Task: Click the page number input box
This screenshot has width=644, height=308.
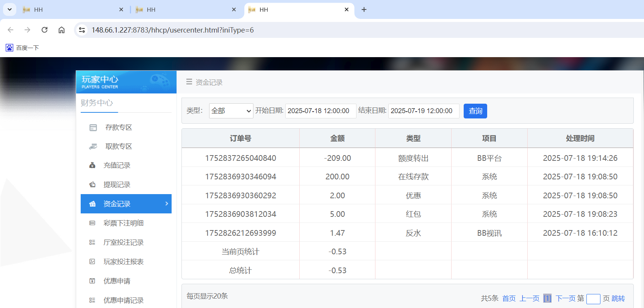Action: tap(593, 299)
